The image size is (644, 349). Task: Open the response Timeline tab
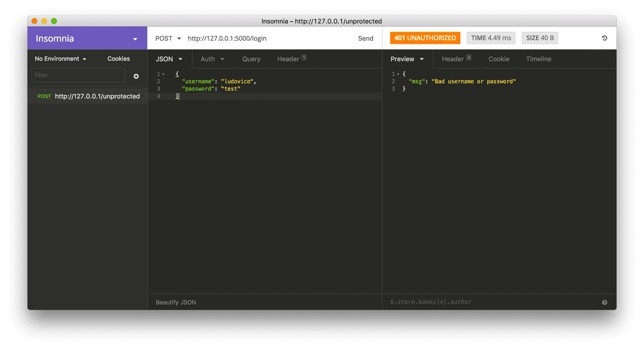pyautogui.click(x=538, y=58)
